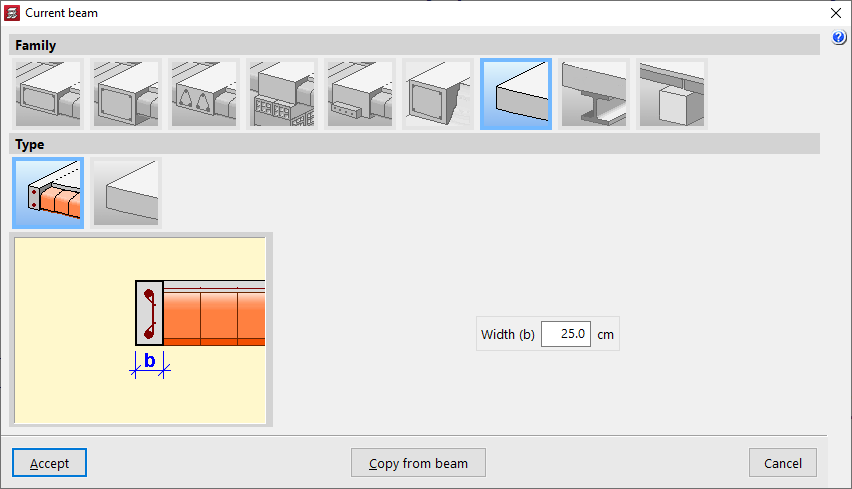Click the Width (b) input field
This screenshot has height=489, width=852.
point(566,334)
